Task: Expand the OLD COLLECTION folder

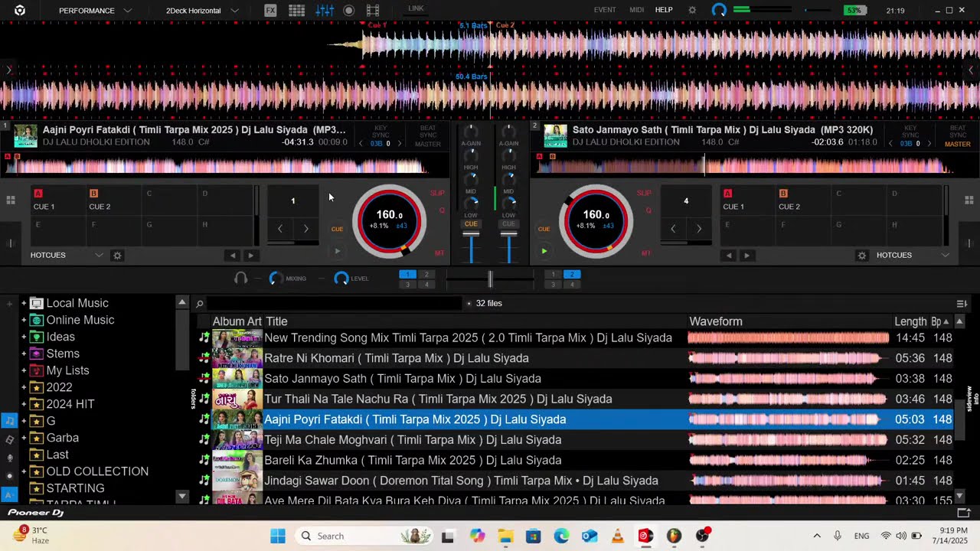Action: pos(24,472)
